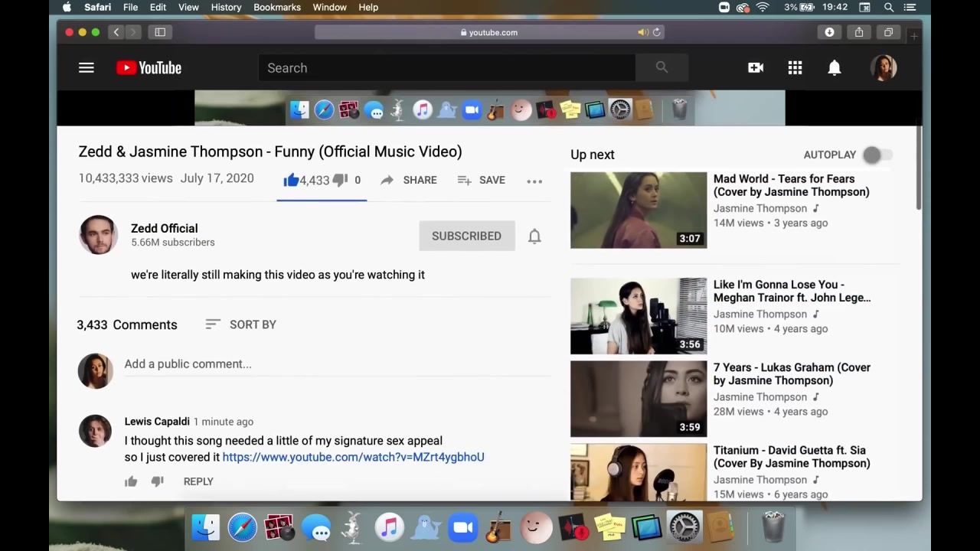Open the Safari share sheet icon
Image resolution: width=980 pixels, height=551 pixels.
coord(859,32)
